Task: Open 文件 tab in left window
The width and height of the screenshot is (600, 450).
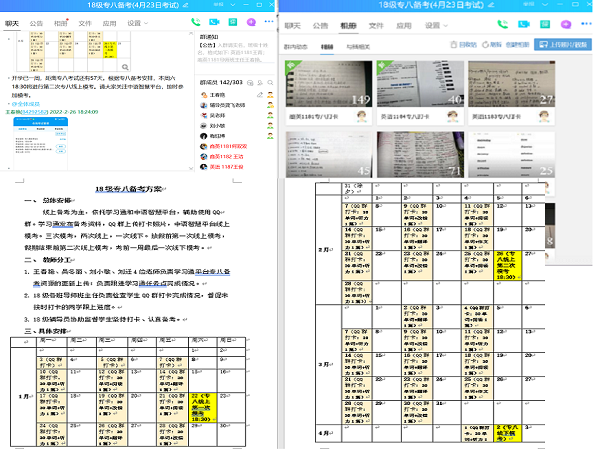Action: pyautogui.click(x=85, y=23)
